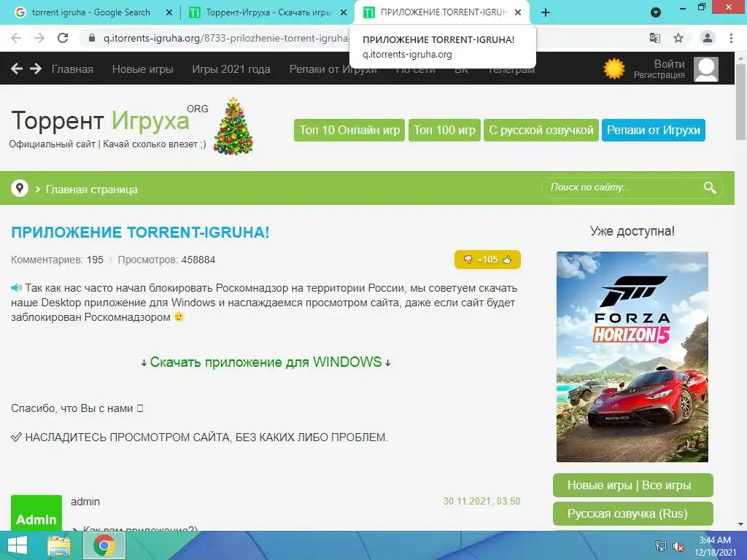Image resolution: width=747 pixels, height=560 pixels.
Task: Click the user avatar placeholder icon
Action: [x=705, y=69]
